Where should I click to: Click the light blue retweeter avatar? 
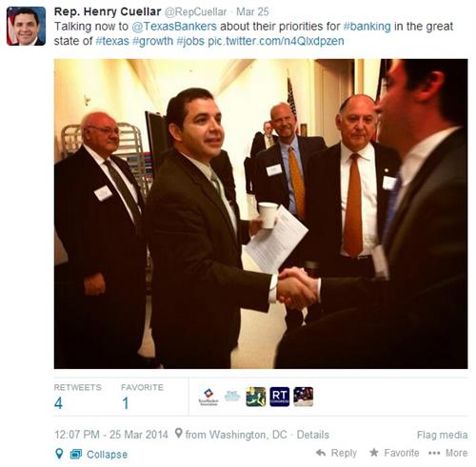click(x=232, y=396)
